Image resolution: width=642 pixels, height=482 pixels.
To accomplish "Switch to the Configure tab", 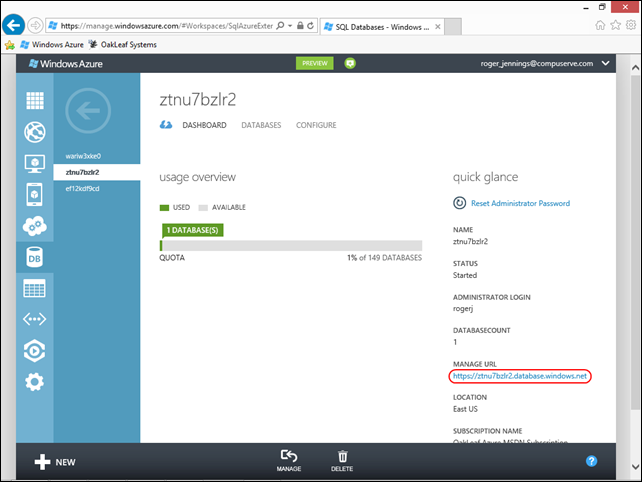I will pos(316,125).
